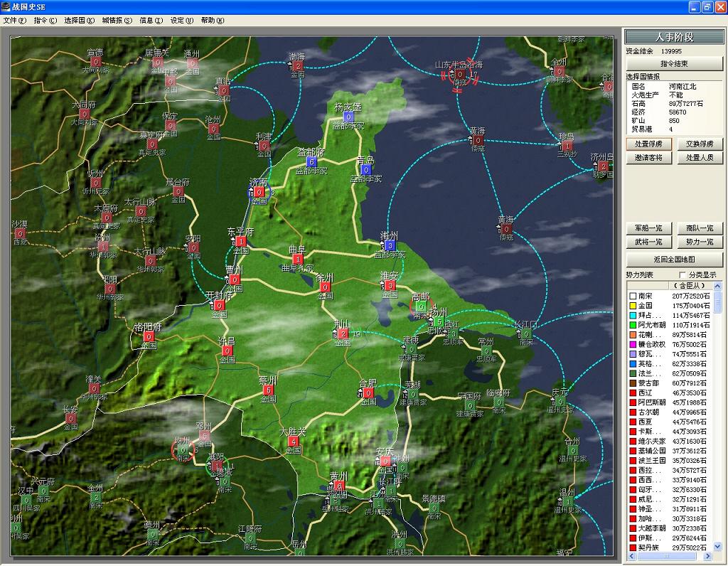This screenshot has width=728, height=566.
Task: Open the 城情报 menu
Action: coord(117,21)
